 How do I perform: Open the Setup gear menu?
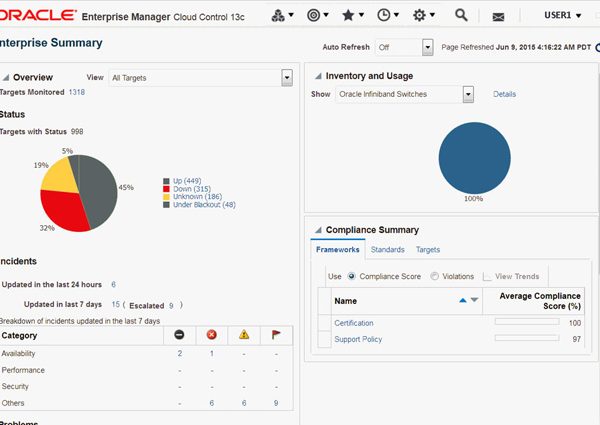423,15
